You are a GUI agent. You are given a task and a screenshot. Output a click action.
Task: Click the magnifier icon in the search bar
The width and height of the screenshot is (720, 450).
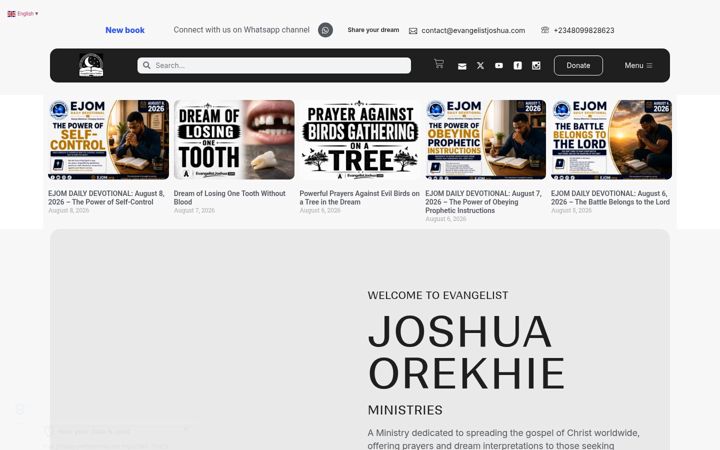(x=146, y=65)
